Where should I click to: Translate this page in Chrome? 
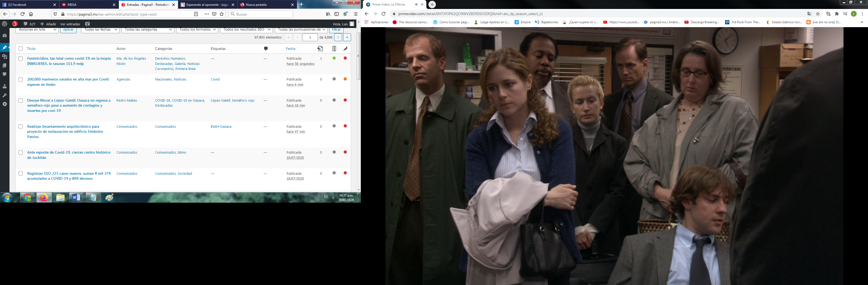[809, 14]
